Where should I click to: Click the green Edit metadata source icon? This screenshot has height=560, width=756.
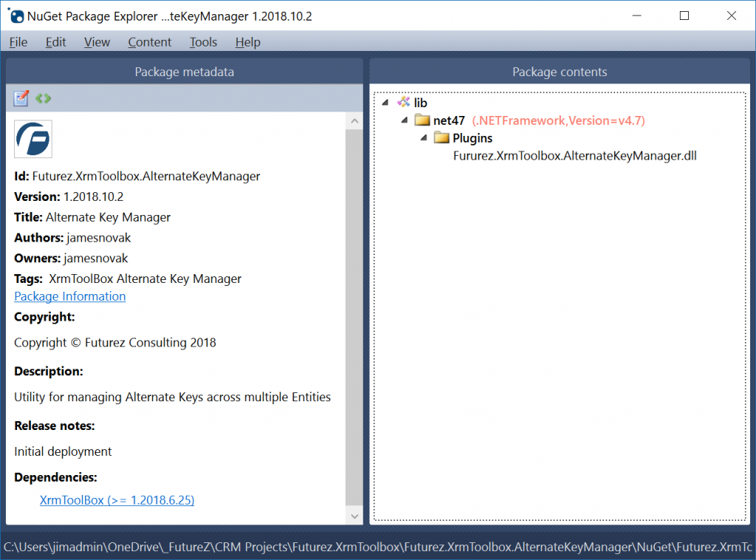click(43, 98)
